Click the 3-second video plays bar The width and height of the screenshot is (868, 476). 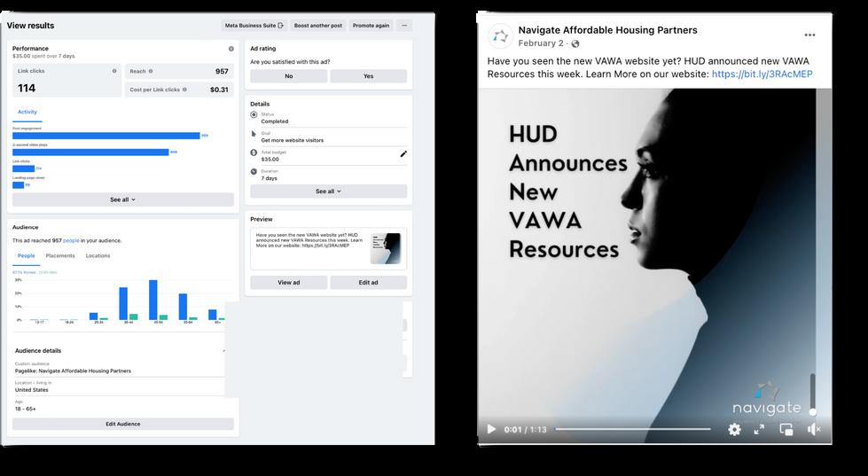click(90, 152)
